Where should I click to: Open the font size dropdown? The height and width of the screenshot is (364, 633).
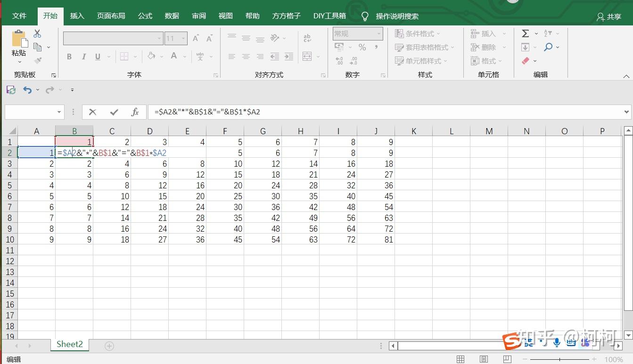point(183,38)
